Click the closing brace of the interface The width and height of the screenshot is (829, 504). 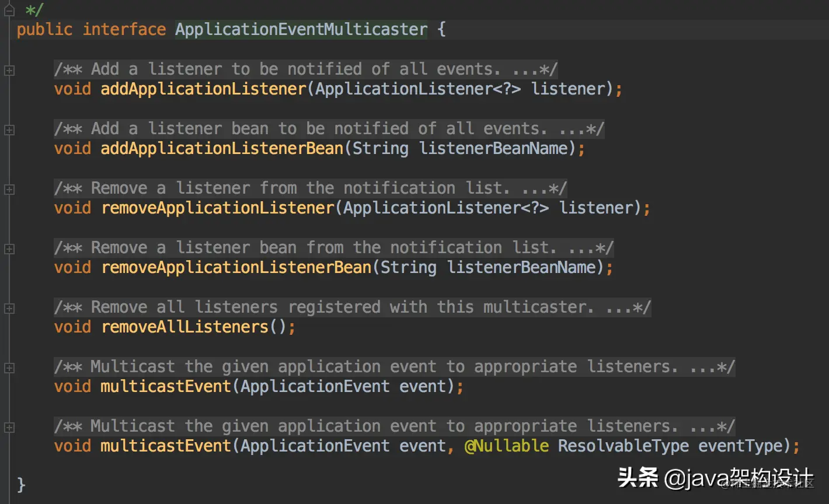[x=21, y=484]
